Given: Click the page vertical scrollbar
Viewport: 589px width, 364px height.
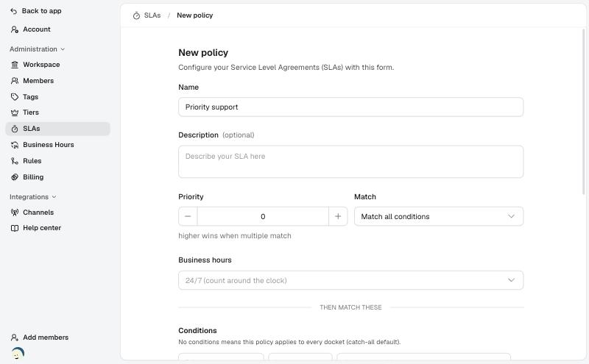Looking at the screenshot, I should (583, 112).
